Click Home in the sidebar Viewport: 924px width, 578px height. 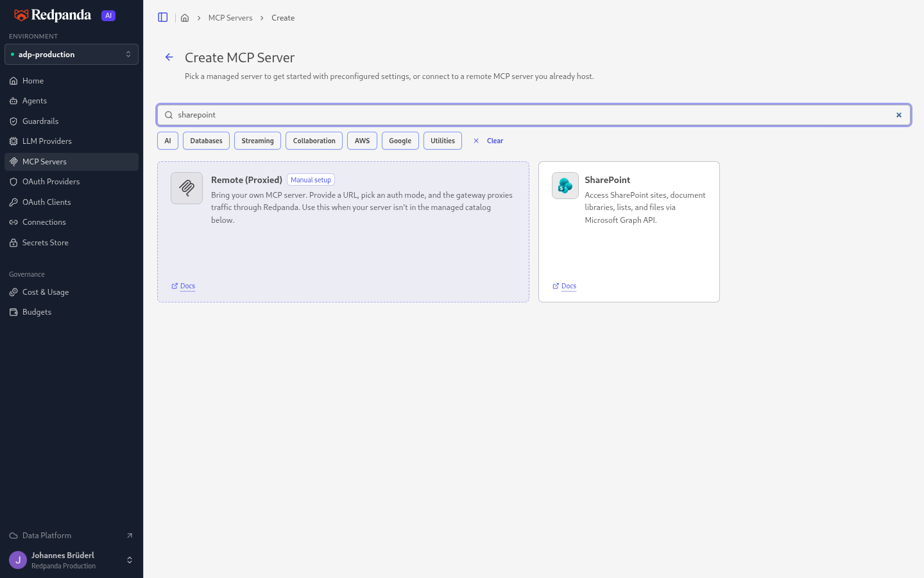[71, 81]
